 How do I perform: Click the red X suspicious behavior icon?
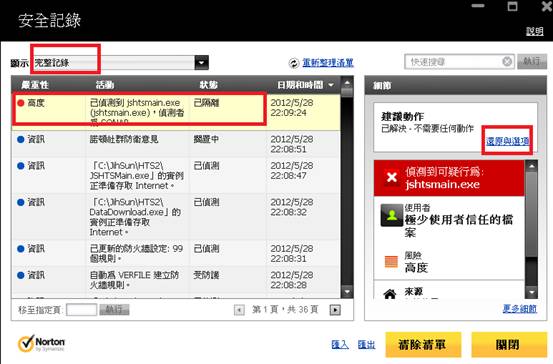pos(391,177)
